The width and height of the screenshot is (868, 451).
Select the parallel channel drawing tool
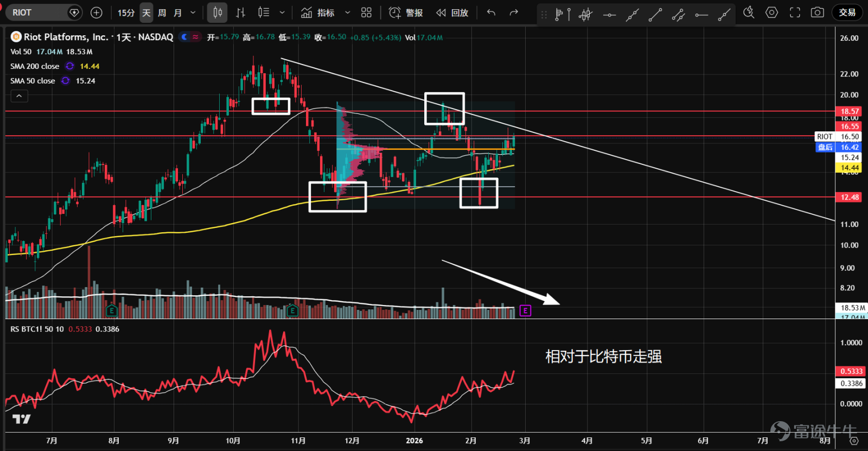(678, 15)
